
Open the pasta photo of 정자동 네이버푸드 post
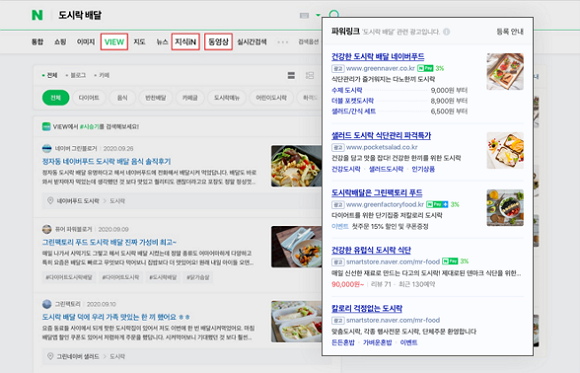(296, 166)
